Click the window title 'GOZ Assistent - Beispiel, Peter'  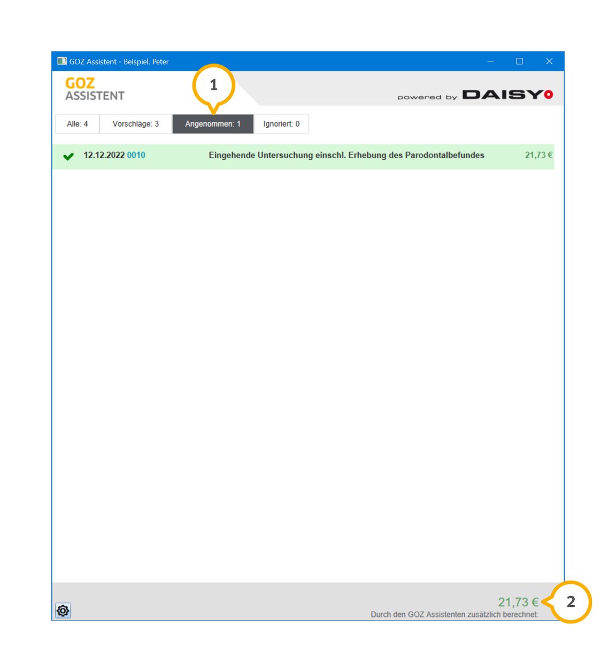(119, 62)
